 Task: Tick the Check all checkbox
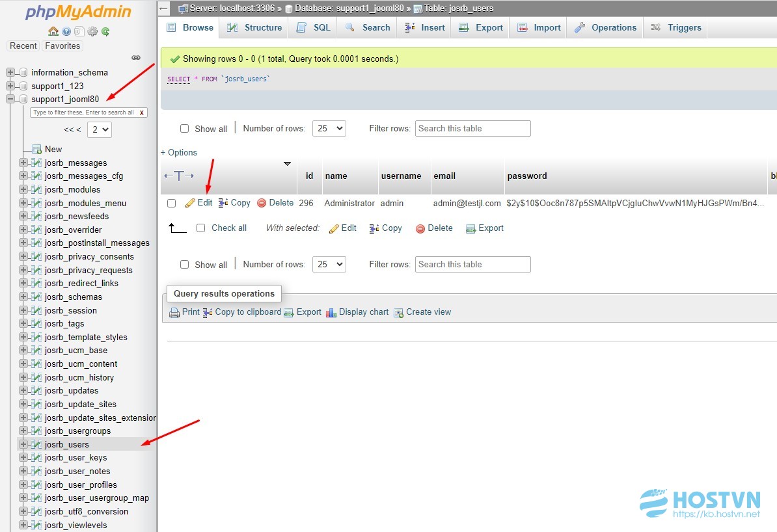pos(200,228)
